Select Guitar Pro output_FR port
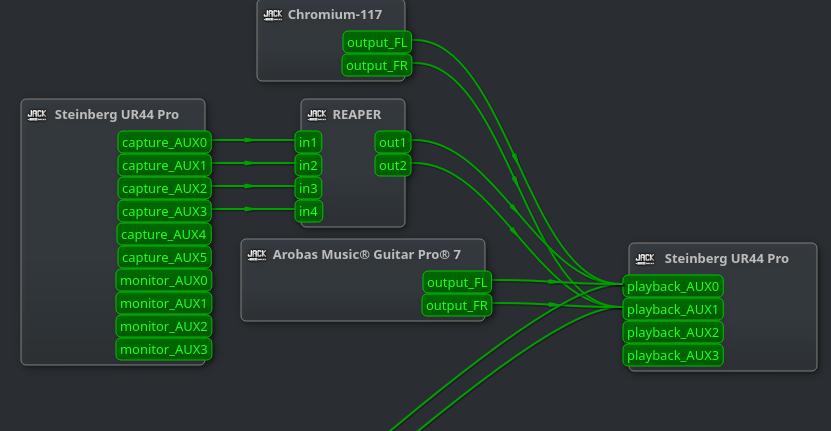 click(x=456, y=306)
